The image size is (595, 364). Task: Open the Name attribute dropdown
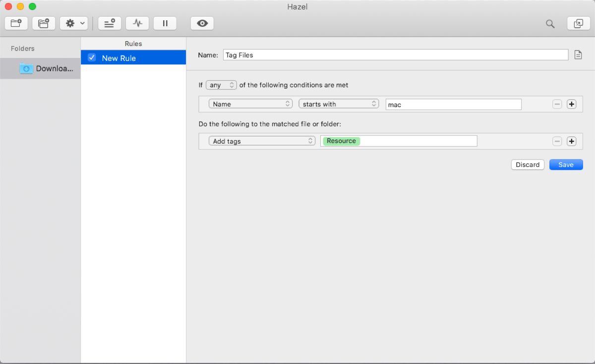point(251,104)
